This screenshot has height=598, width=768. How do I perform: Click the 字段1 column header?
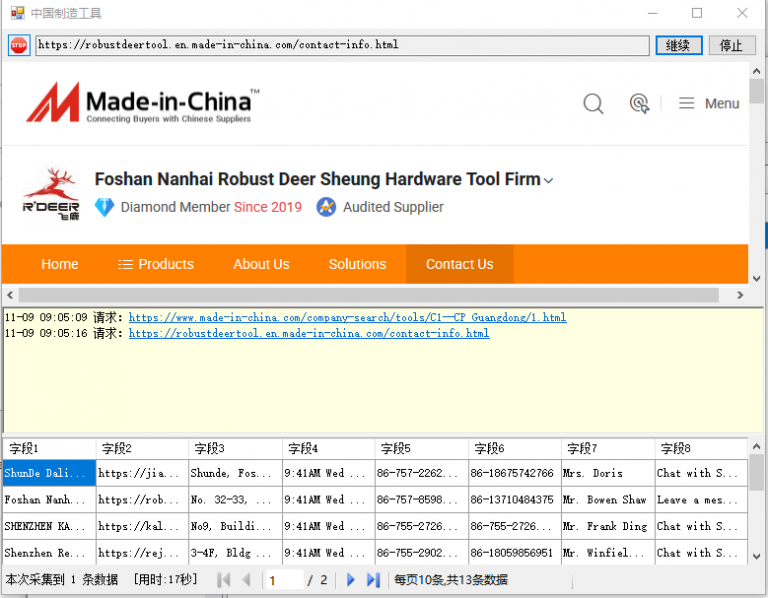tap(49, 448)
